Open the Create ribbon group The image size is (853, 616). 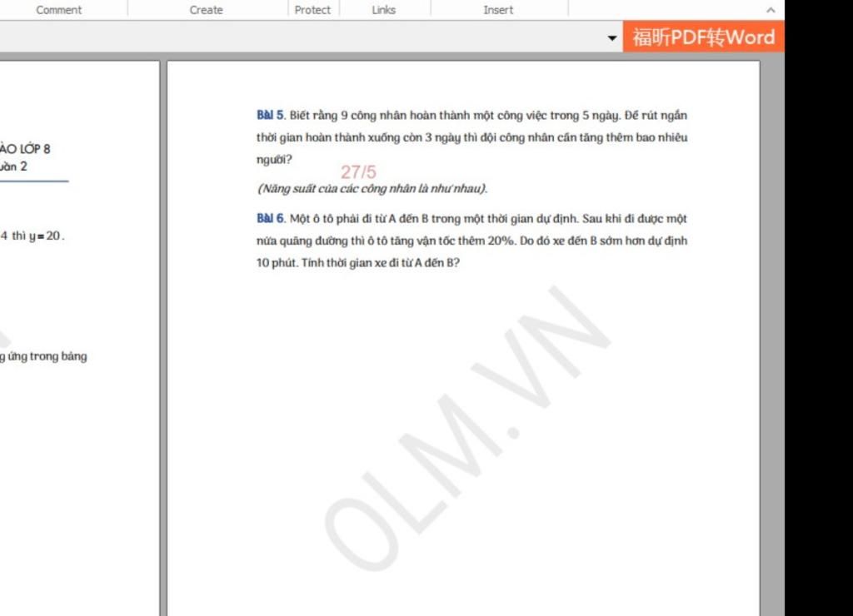point(207,10)
